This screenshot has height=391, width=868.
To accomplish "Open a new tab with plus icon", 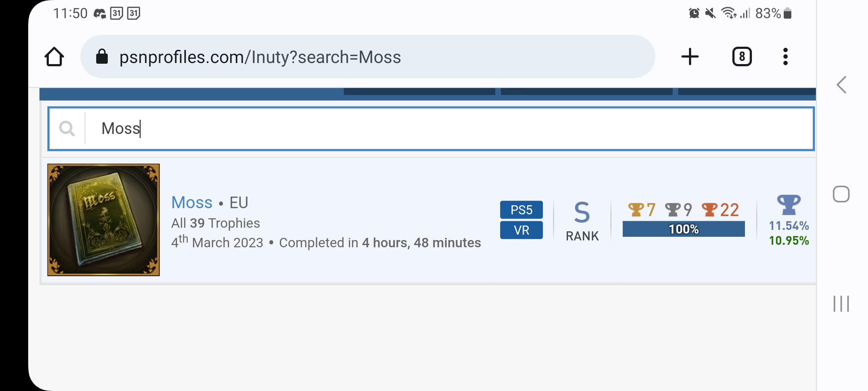I will (x=690, y=57).
